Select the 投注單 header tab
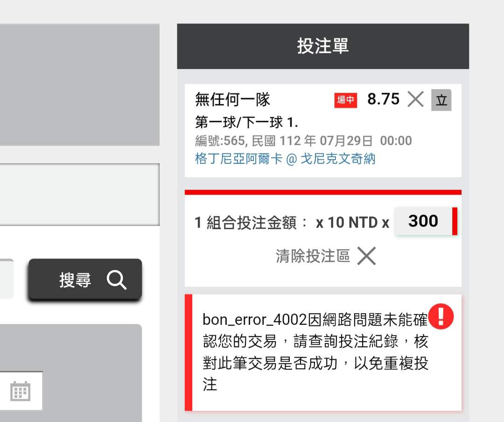 (x=323, y=46)
